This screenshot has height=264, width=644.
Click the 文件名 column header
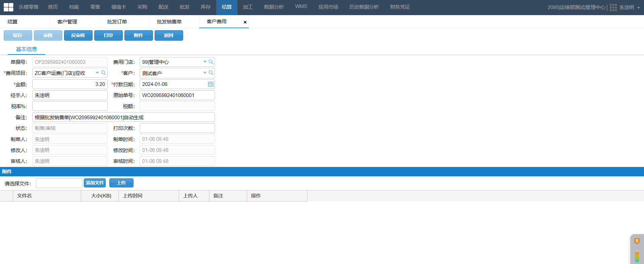pos(47,196)
